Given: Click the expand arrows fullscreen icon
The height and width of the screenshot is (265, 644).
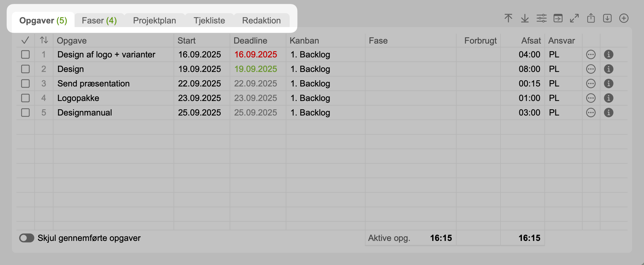Looking at the screenshot, I should point(574,18).
